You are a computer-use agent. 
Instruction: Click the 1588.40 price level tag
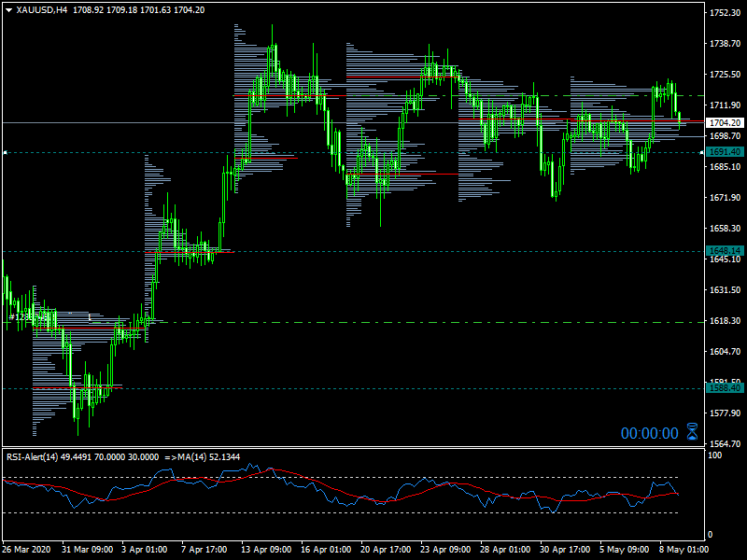(725, 388)
